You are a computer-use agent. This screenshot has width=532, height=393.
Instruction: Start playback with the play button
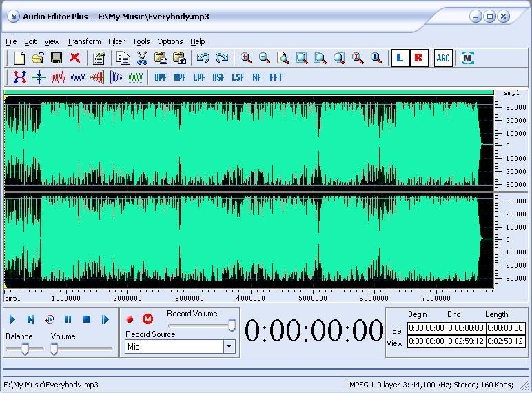(x=12, y=320)
